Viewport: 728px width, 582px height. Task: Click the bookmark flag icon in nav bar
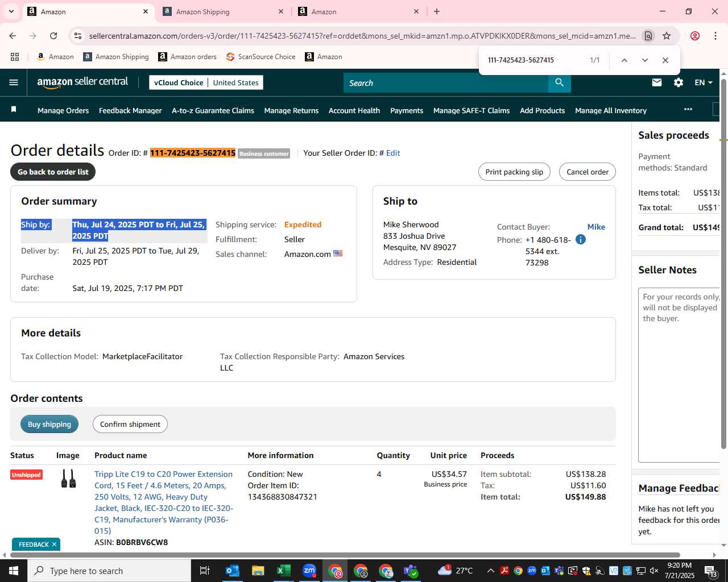click(x=14, y=110)
